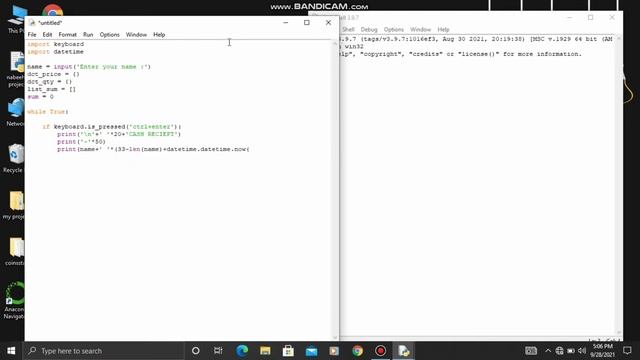Select the 'coinsti' desktop folder
Viewport: 640px width, 360px height.
click(15, 251)
